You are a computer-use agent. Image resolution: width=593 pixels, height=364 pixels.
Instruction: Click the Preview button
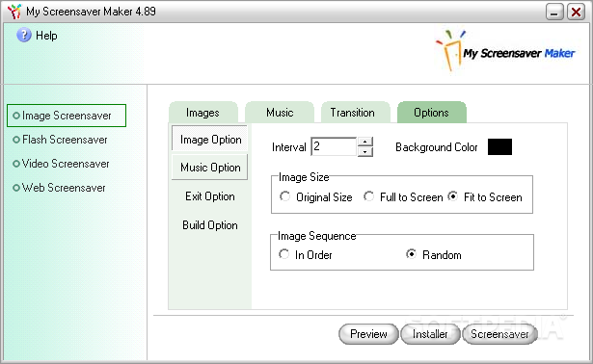368,334
